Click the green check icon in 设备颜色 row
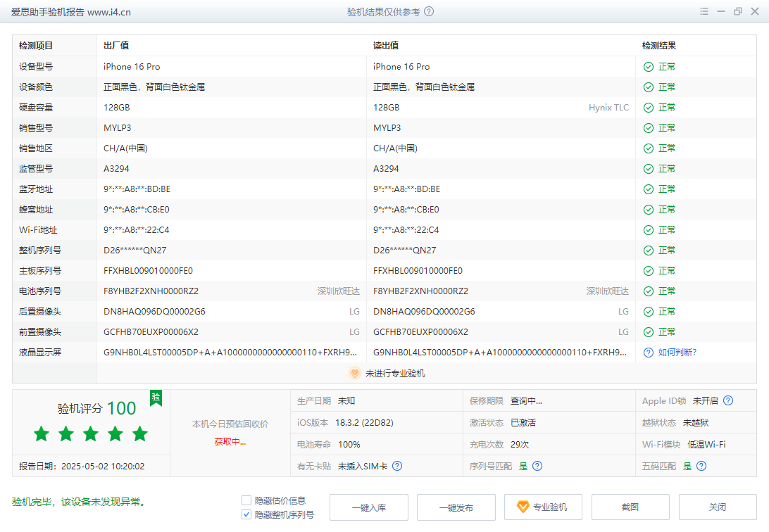The height and width of the screenshot is (532, 769). click(x=649, y=87)
